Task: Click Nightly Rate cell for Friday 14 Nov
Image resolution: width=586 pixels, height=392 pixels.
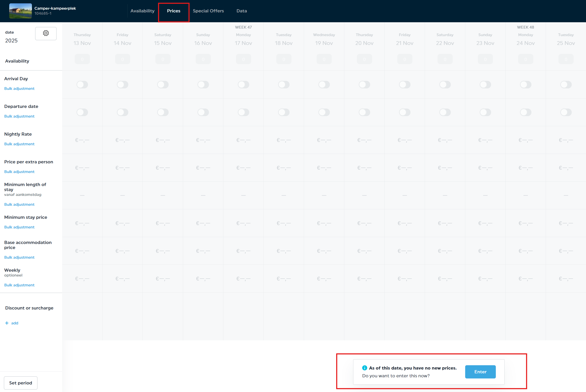Action: tap(122, 140)
